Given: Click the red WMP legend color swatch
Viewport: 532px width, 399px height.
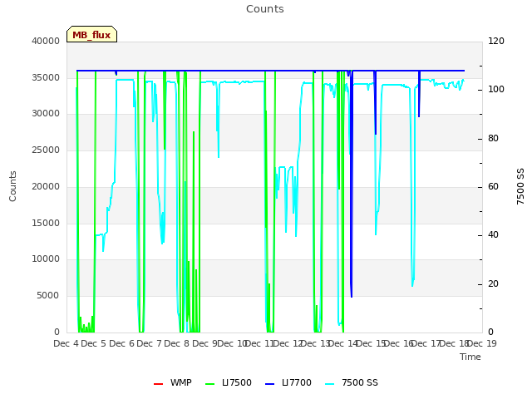Looking at the screenshot, I should click(158, 384).
